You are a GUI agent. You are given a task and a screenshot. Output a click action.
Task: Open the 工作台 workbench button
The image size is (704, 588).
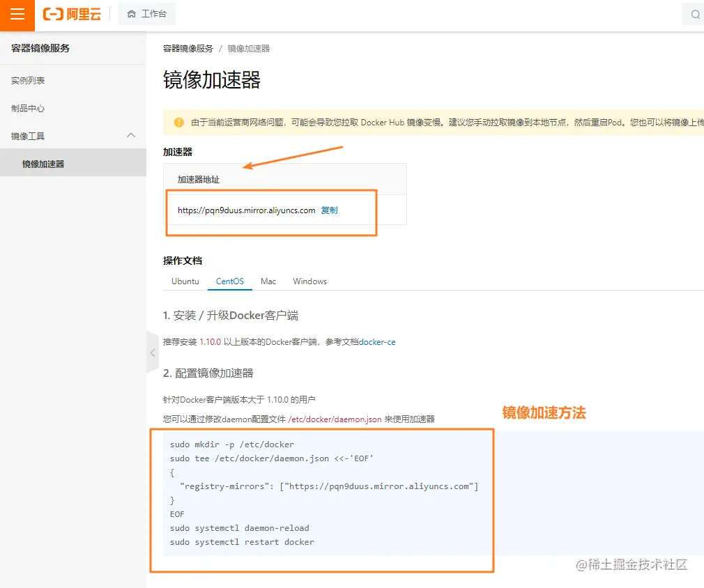(x=147, y=14)
